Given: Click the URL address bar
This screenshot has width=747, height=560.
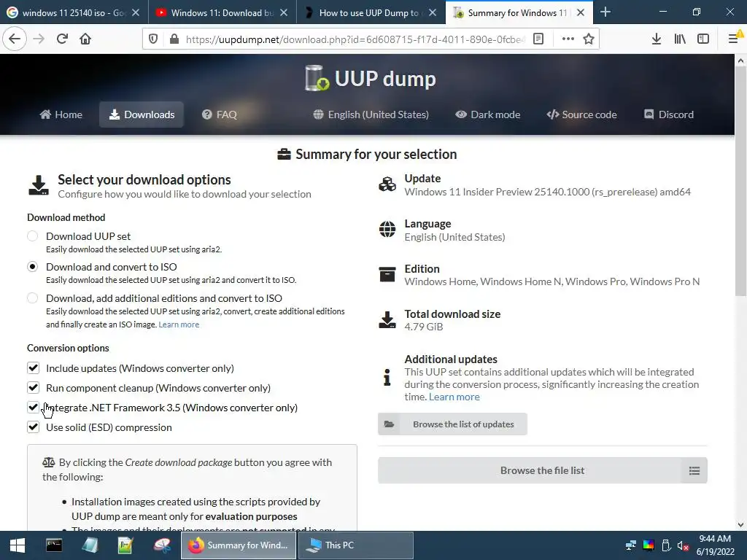Looking at the screenshot, I should (355, 39).
